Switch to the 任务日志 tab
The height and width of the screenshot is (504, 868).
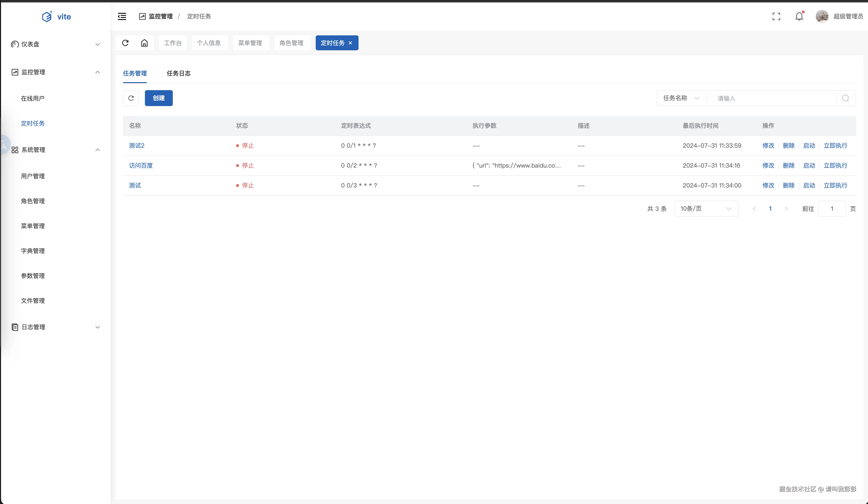pyautogui.click(x=179, y=73)
